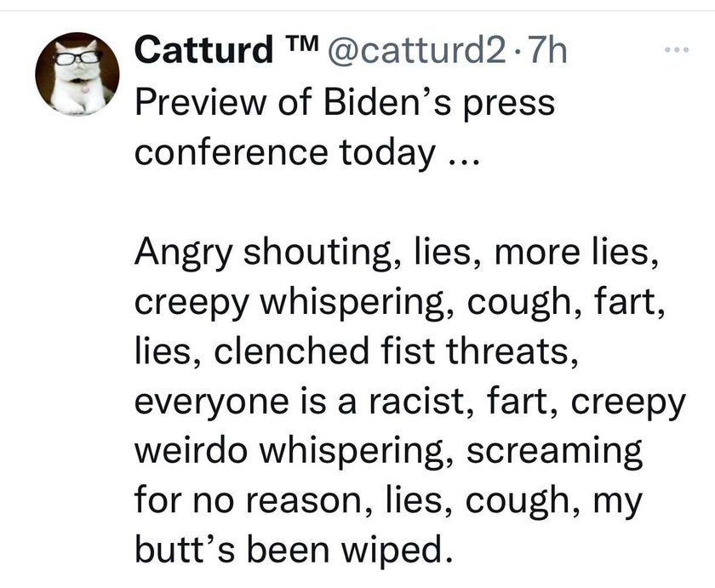
Task: Click the "conference today ..." line
Action: click(x=307, y=153)
